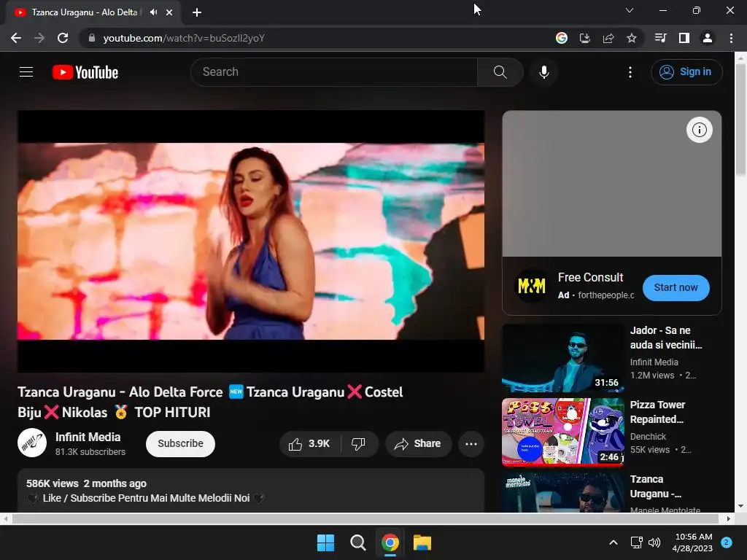Screen dimensions: 747x560
Task: Open Tzanca Uraganu Manele Mentolate thumbnail
Action: coord(562,492)
